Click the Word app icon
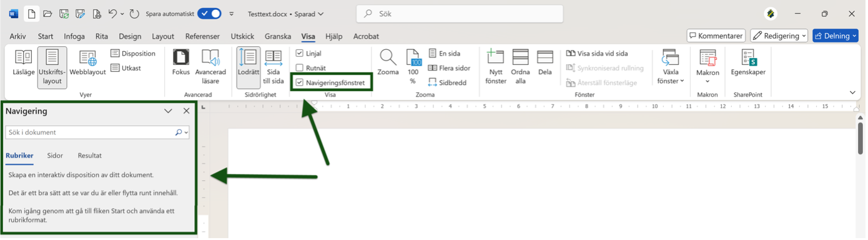 [14, 14]
